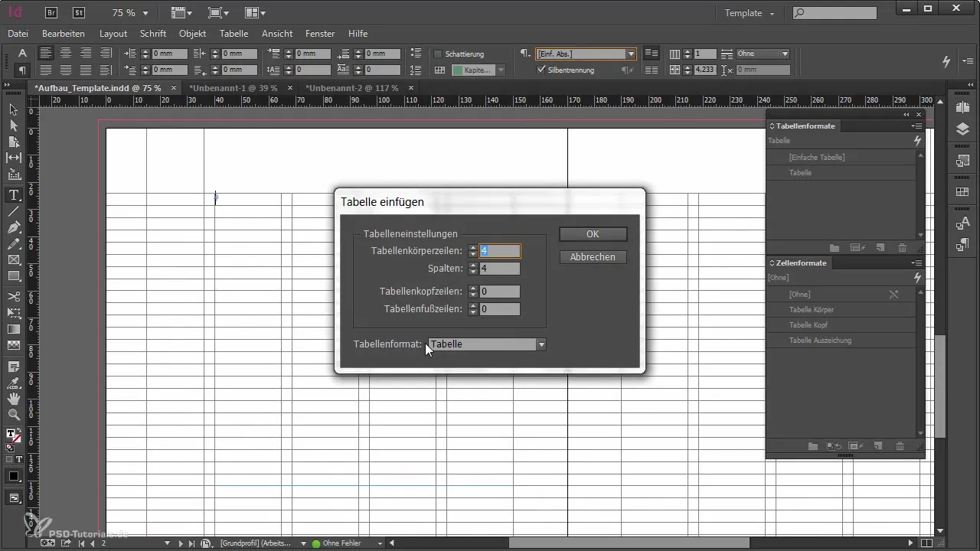Screen dimensions: 980x551
Task: Select the Eyedropper tool
Action: coord(14,383)
